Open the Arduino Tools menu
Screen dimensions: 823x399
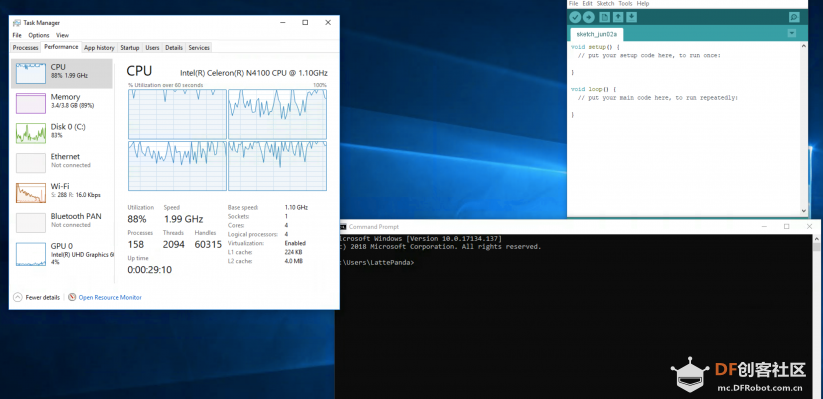pos(625,4)
